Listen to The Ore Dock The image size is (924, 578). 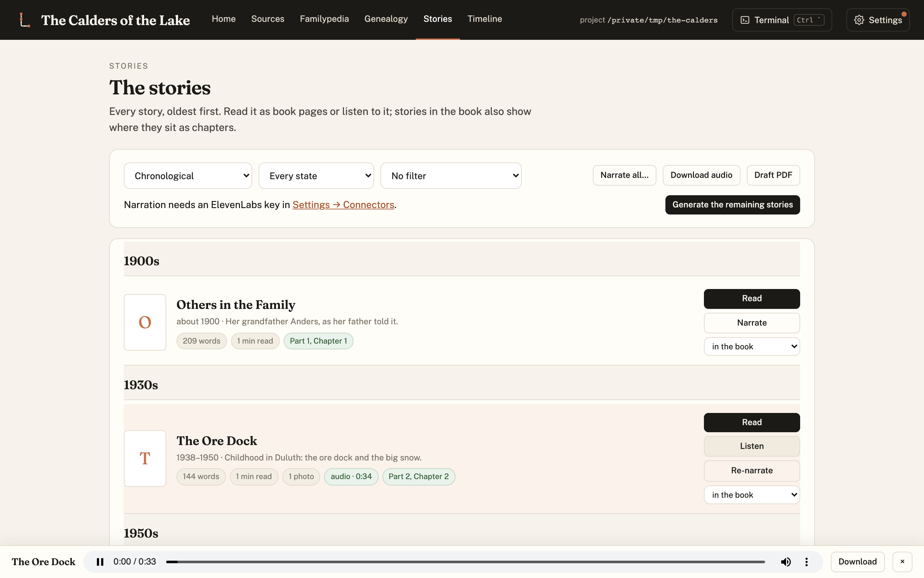point(751,446)
